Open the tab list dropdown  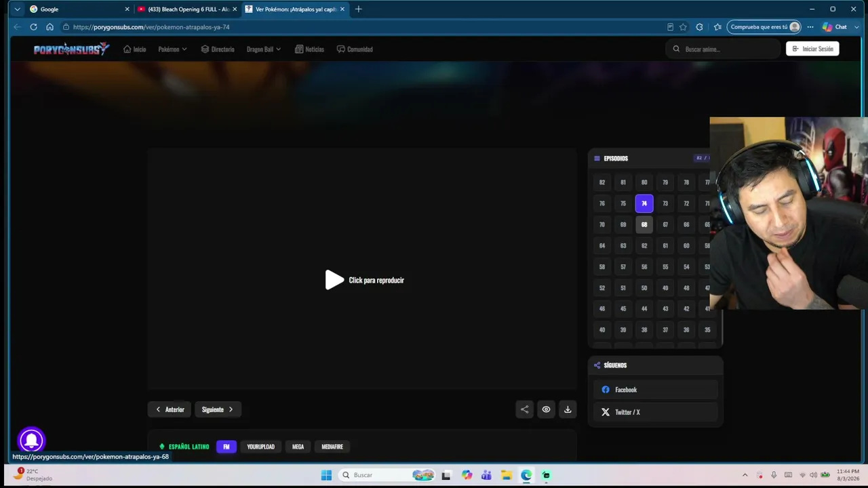coord(17,9)
